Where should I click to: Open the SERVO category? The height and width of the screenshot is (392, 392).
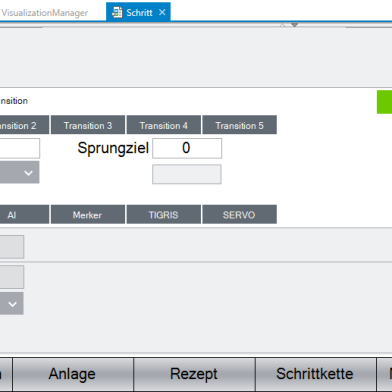pyautogui.click(x=239, y=214)
